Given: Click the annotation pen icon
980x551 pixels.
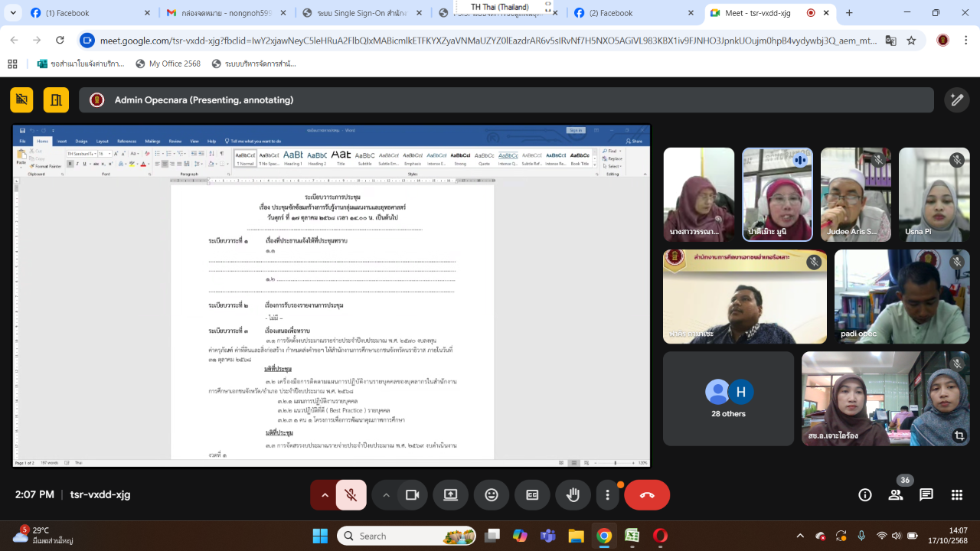Looking at the screenshot, I should pos(956,99).
